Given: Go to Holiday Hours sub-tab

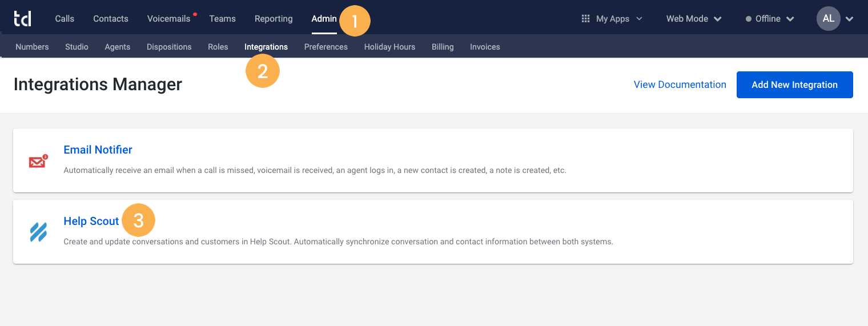Looking at the screenshot, I should (x=389, y=47).
